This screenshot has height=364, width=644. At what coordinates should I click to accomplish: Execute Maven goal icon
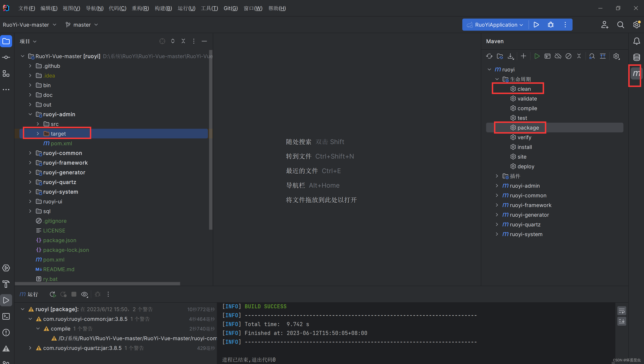click(547, 56)
